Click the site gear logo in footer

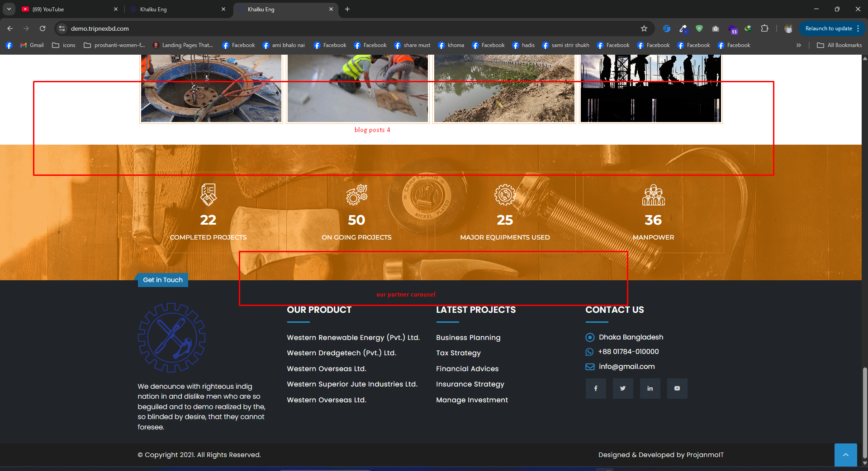coord(171,338)
